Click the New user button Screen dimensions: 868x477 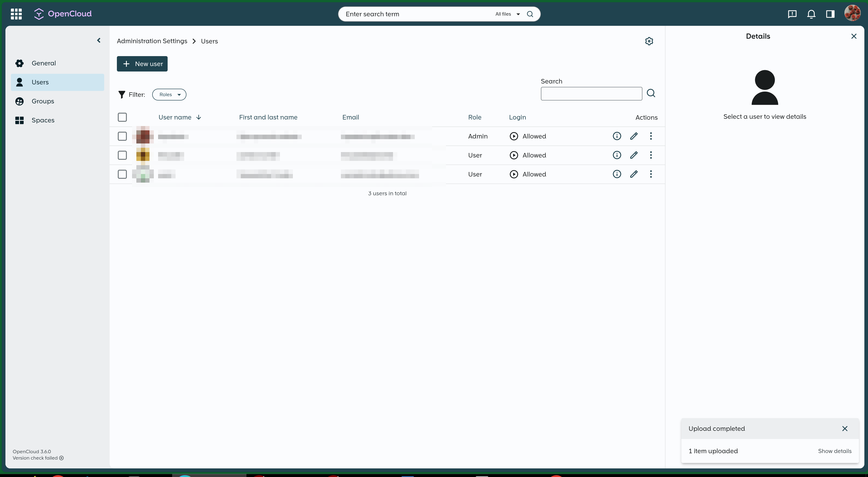coord(142,64)
